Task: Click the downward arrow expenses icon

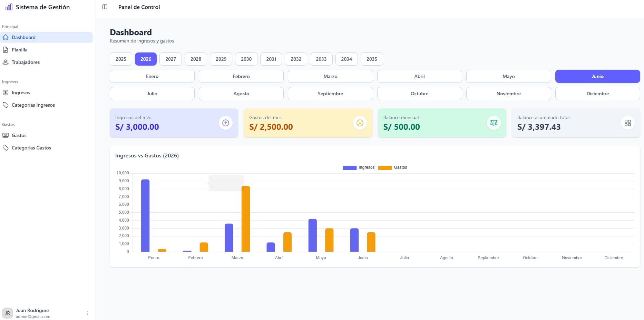Action: (360, 123)
